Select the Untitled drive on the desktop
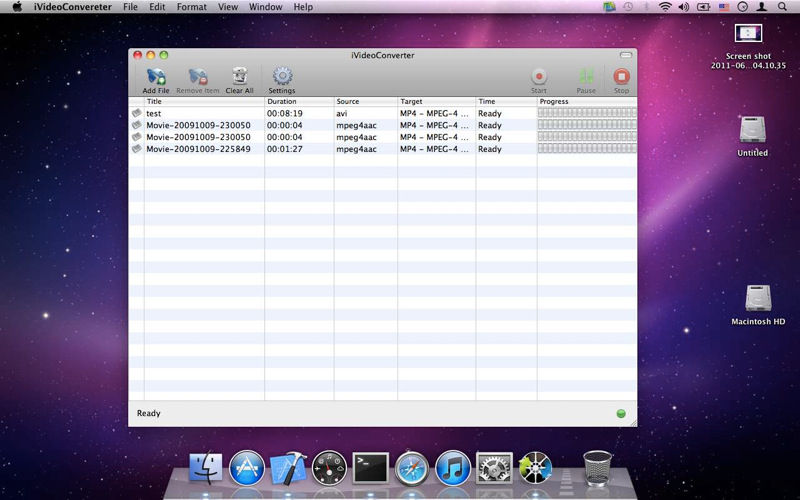 click(753, 136)
